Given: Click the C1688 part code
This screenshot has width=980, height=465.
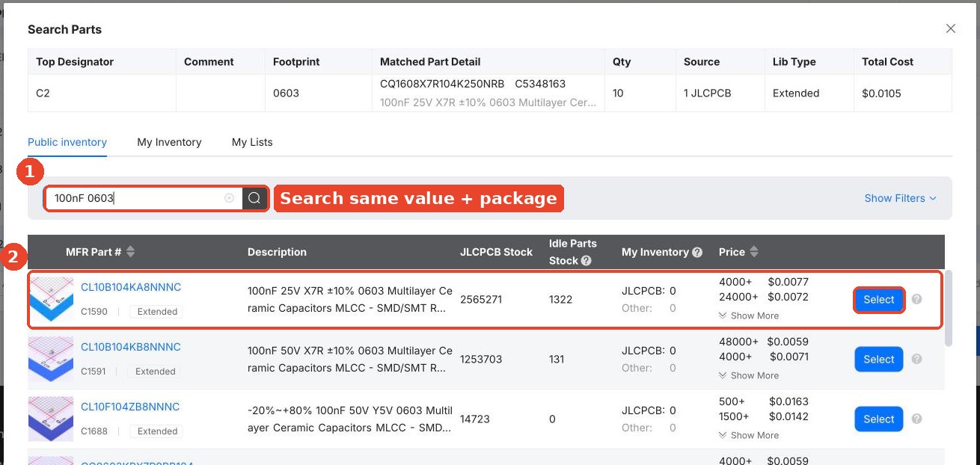Looking at the screenshot, I should 94,431.
